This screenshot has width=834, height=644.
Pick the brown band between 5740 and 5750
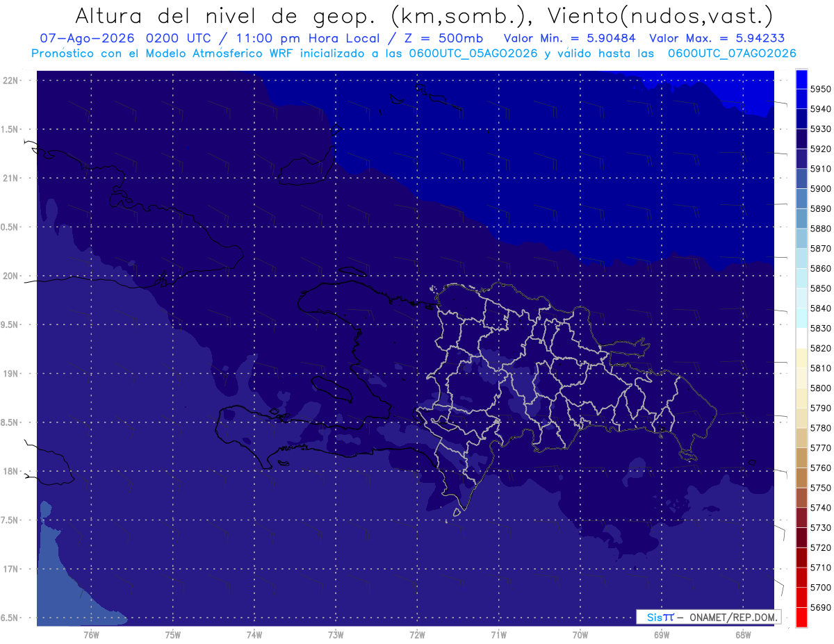[801, 497]
